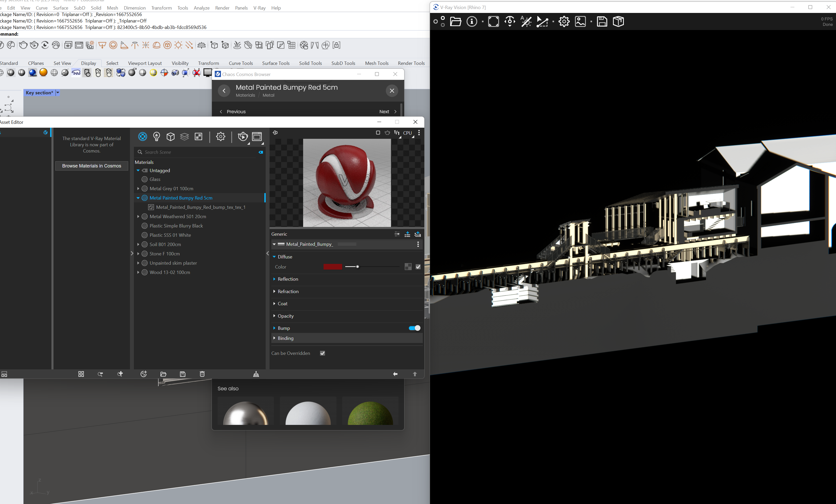Switch to the Display toolbar tab
The height and width of the screenshot is (504, 836).
[89, 63]
